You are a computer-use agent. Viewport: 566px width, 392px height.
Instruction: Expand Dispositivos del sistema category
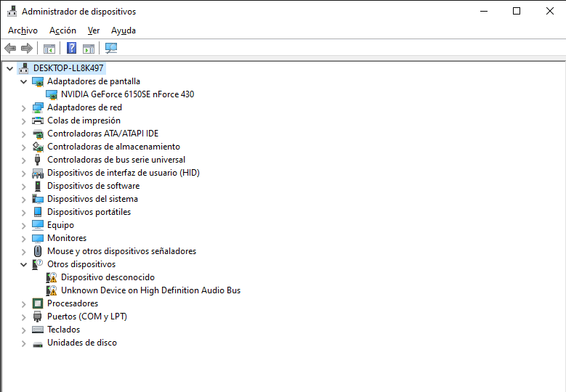coord(23,200)
